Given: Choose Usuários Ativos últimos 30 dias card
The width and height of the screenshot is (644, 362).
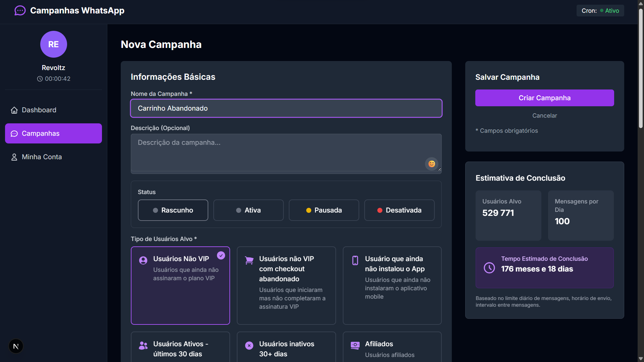Looking at the screenshot, I should click(180, 347).
